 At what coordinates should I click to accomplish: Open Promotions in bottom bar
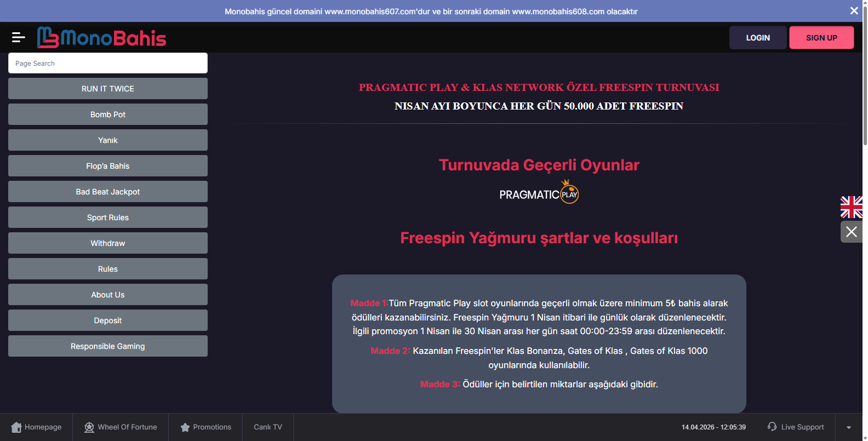pyautogui.click(x=205, y=427)
